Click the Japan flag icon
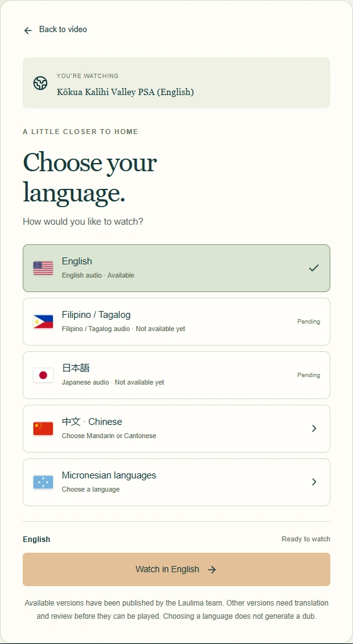This screenshot has width=353, height=644. [43, 375]
